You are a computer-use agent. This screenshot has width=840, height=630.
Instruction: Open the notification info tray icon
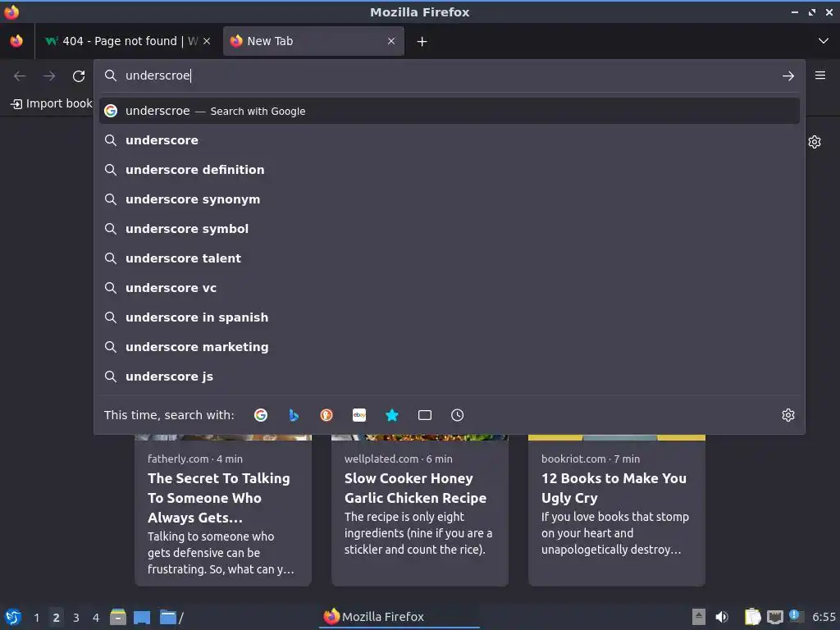tap(796, 616)
